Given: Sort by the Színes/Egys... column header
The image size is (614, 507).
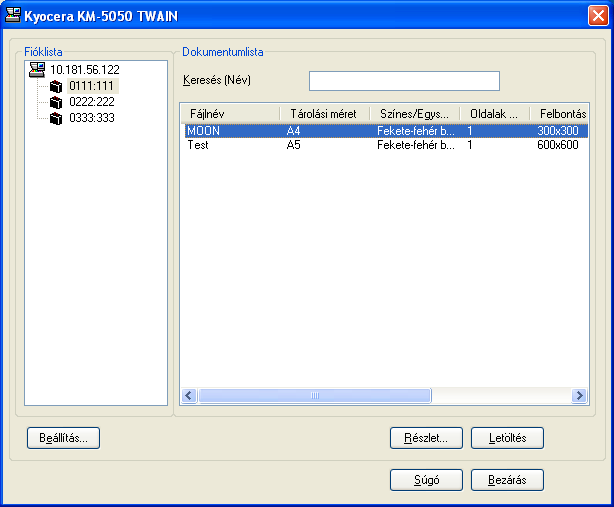Looking at the screenshot, I should 415,114.
